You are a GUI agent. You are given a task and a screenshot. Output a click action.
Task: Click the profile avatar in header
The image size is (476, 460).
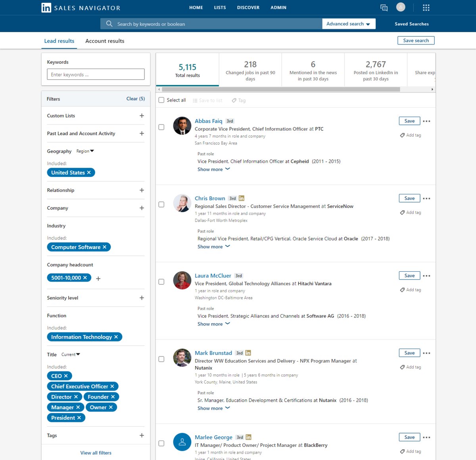(x=401, y=7)
